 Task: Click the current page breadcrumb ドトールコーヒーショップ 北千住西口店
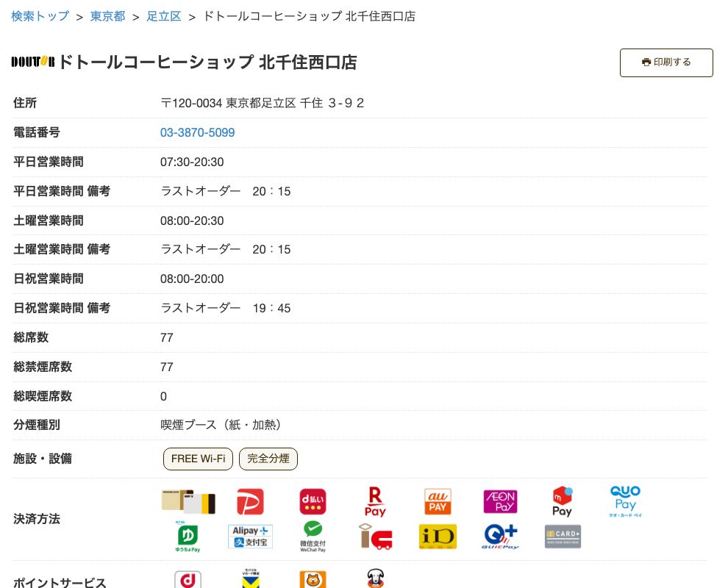click(x=309, y=16)
